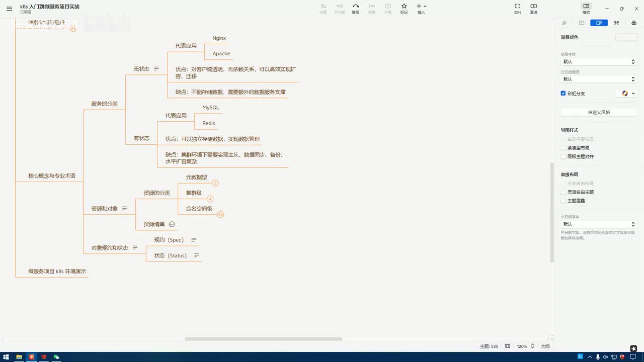The width and height of the screenshot is (644, 362).
Task: Select the MySQL topic
Action: (x=211, y=108)
